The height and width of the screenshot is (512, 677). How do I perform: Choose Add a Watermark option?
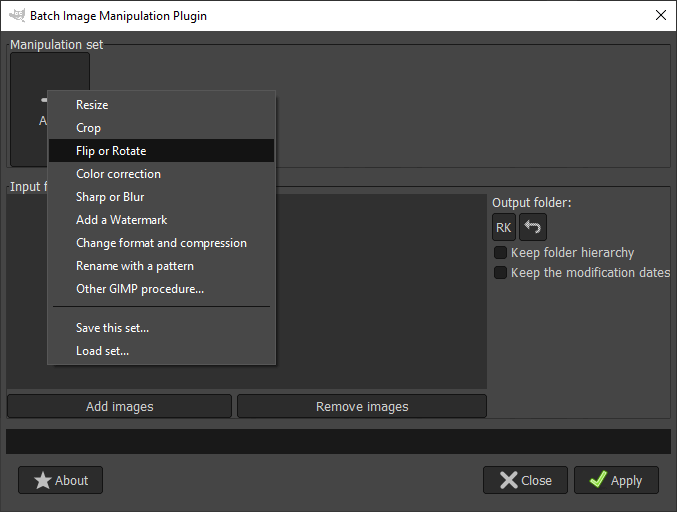[x=161, y=220]
